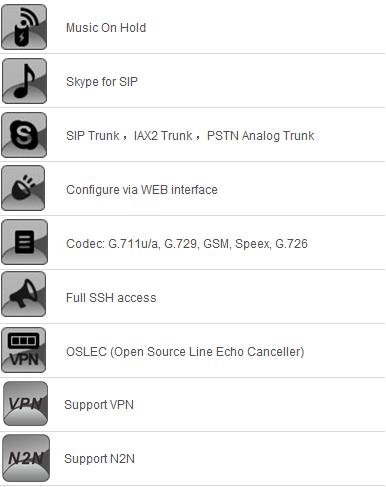Click Configure via WEB interface label
The height and width of the screenshot is (487, 386).
point(142,190)
